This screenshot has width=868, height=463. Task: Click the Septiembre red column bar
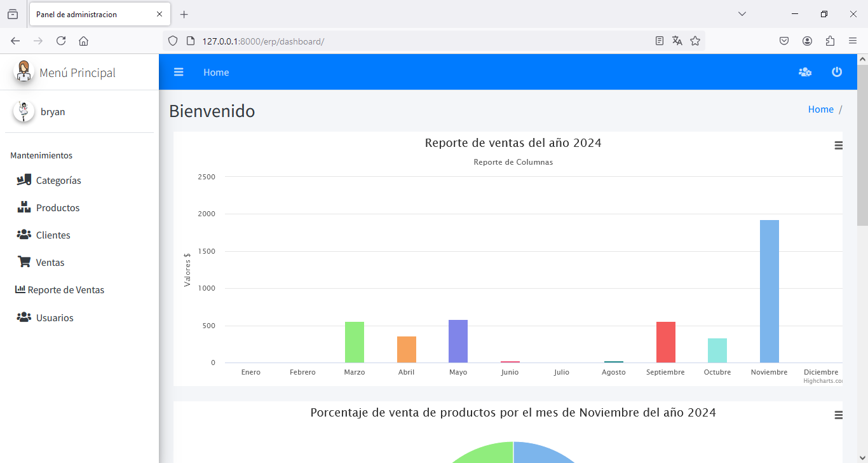[666, 342]
